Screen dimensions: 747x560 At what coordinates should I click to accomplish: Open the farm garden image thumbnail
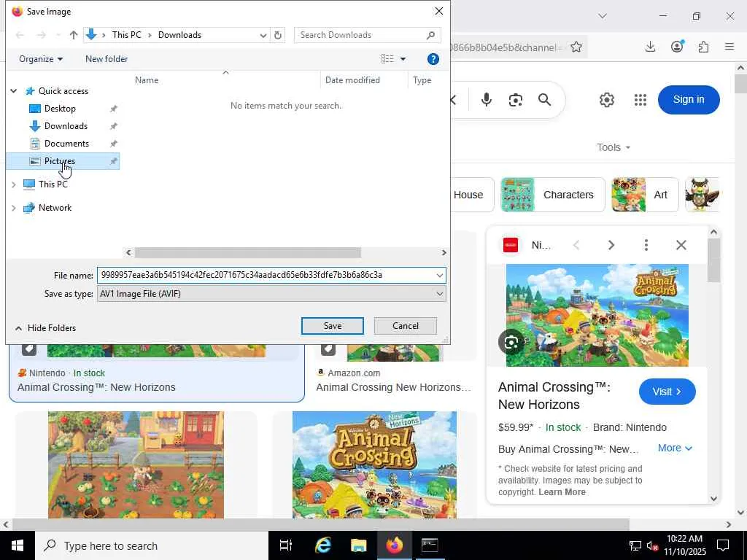[136, 464]
